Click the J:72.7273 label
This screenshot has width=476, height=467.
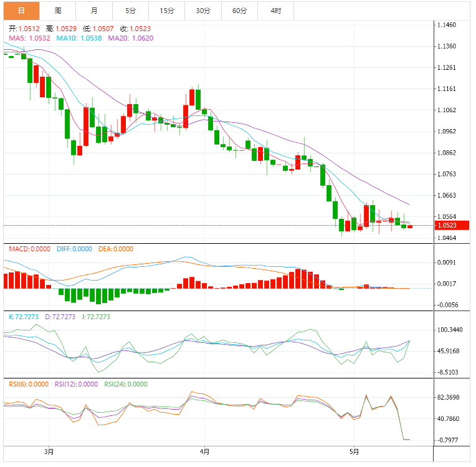pyautogui.click(x=96, y=317)
